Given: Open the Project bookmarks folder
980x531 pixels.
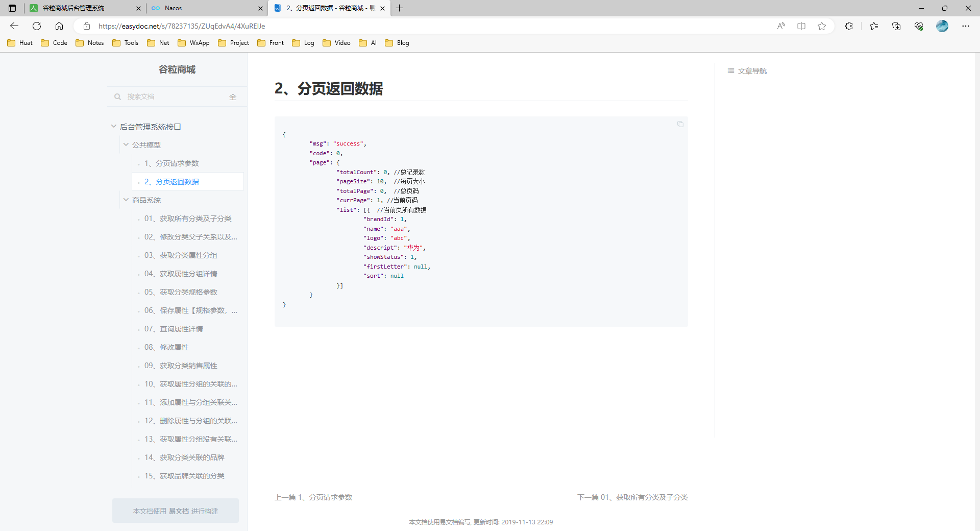Looking at the screenshot, I should (234, 43).
